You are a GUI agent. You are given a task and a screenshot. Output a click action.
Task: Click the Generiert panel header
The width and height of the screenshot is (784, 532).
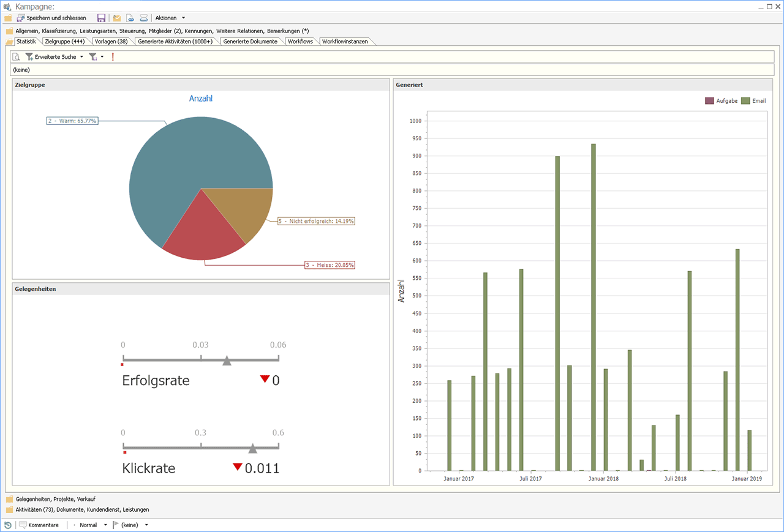(583, 84)
